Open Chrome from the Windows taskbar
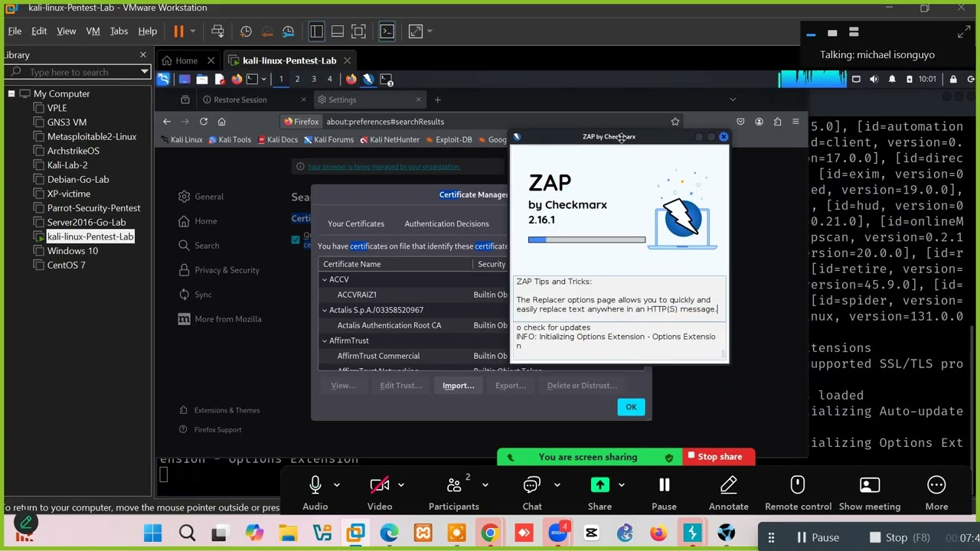This screenshot has width=980, height=551. tap(490, 533)
